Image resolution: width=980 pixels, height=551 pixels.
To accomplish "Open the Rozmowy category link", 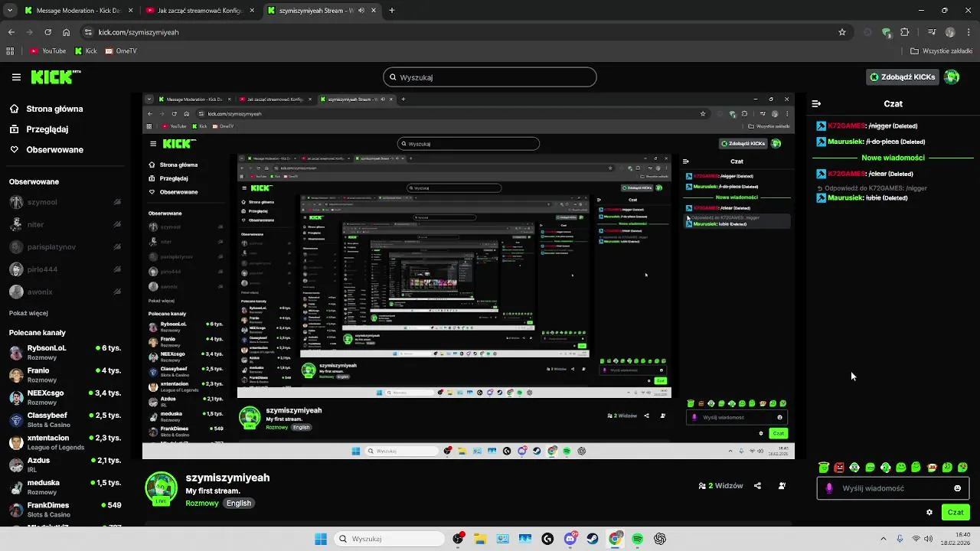I will pyautogui.click(x=202, y=504).
